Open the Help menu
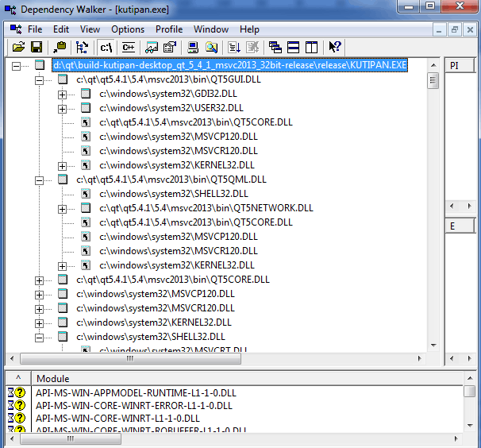The image size is (481, 448). (x=249, y=29)
